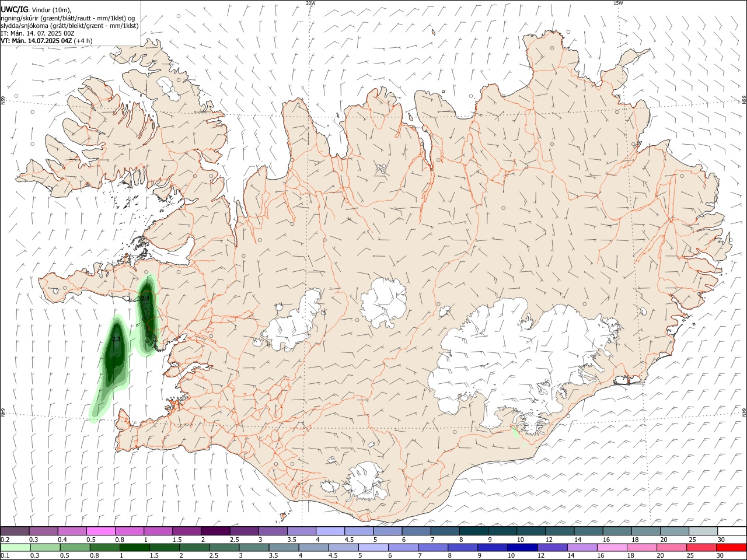Screen dimensions: 747x560
Task: Select the white 30 snow swatch
Action: pyautogui.click(x=732, y=531)
